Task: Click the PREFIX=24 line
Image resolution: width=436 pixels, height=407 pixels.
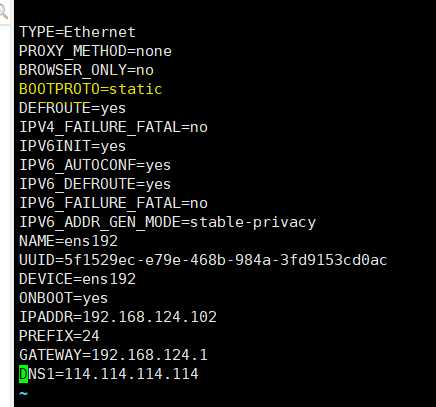Action: (x=59, y=336)
